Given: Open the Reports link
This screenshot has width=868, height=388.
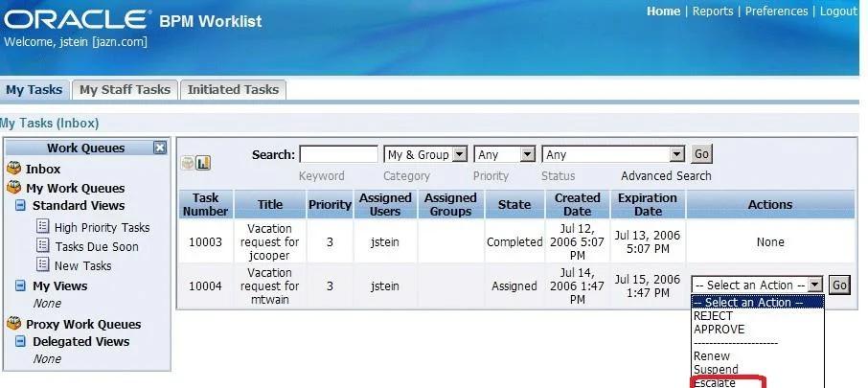Looking at the screenshot, I should (x=713, y=11).
